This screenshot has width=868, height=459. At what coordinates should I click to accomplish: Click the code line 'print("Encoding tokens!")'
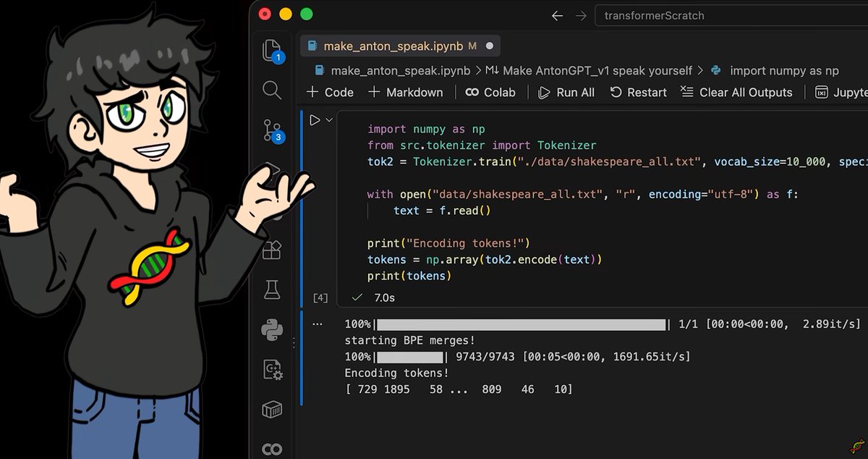(x=447, y=243)
